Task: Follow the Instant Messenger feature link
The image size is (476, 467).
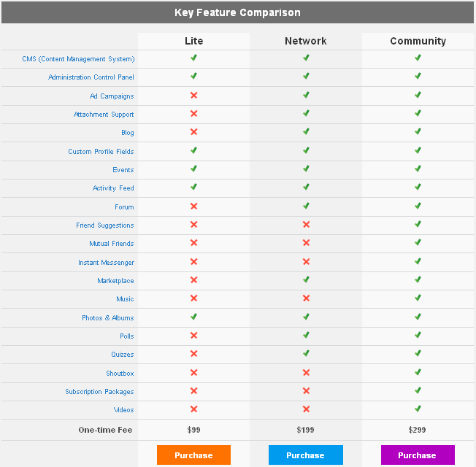Action: pos(106,263)
